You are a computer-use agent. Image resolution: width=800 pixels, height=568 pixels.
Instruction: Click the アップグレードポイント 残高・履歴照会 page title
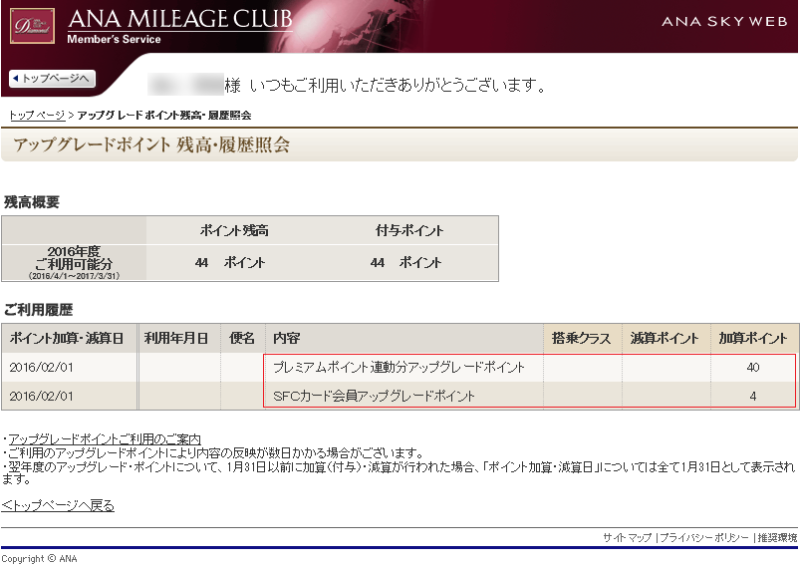152,145
